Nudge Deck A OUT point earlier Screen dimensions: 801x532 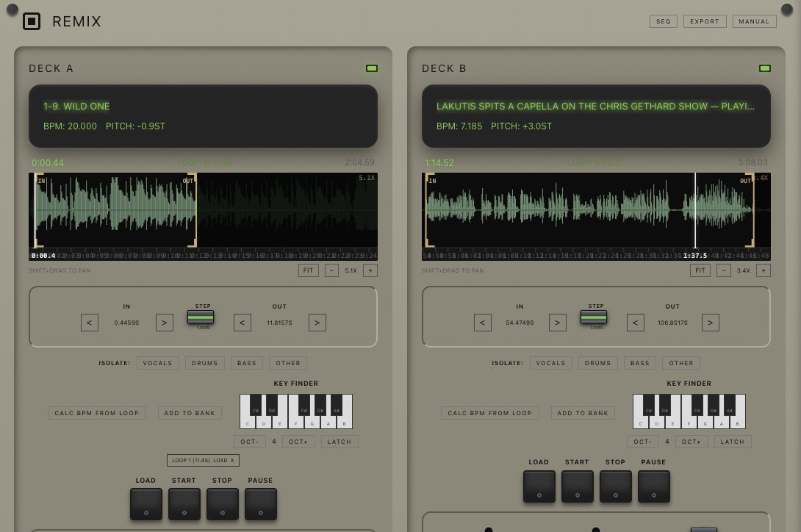(243, 323)
